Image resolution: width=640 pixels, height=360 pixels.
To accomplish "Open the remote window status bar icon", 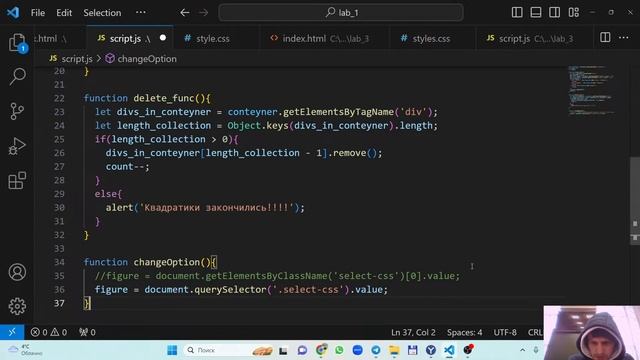I will (12, 332).
